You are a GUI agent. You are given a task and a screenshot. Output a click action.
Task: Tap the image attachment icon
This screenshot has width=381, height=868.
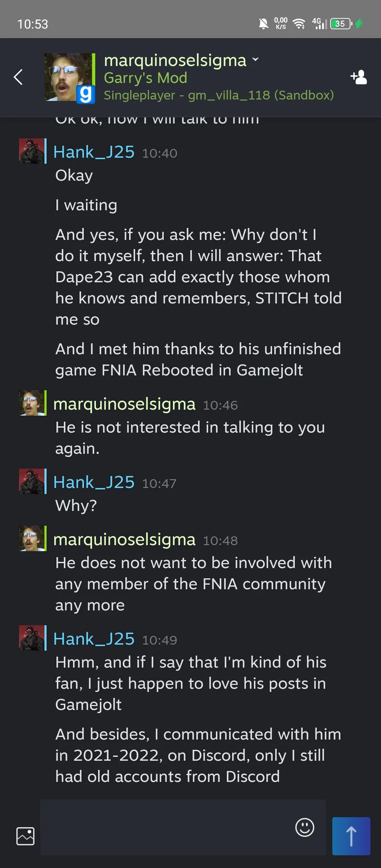(25, 836)
